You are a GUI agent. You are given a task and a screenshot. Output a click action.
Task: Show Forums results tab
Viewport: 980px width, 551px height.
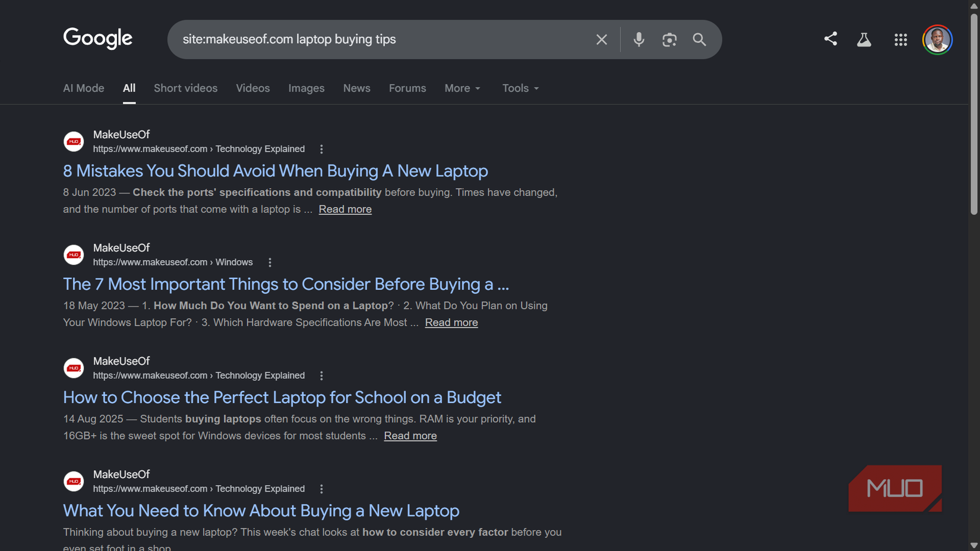click(407, 88)
